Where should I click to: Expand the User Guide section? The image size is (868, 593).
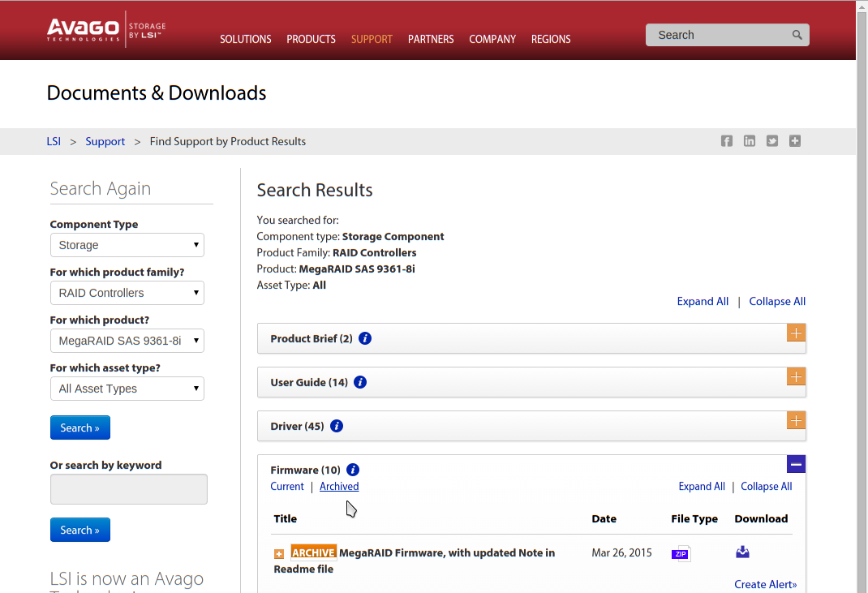(796, 376)
